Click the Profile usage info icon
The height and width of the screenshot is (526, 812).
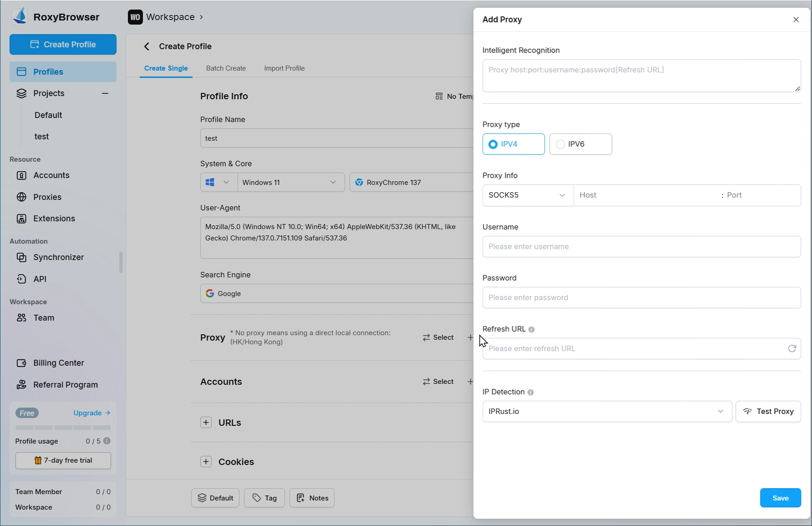tap(107, 441)
